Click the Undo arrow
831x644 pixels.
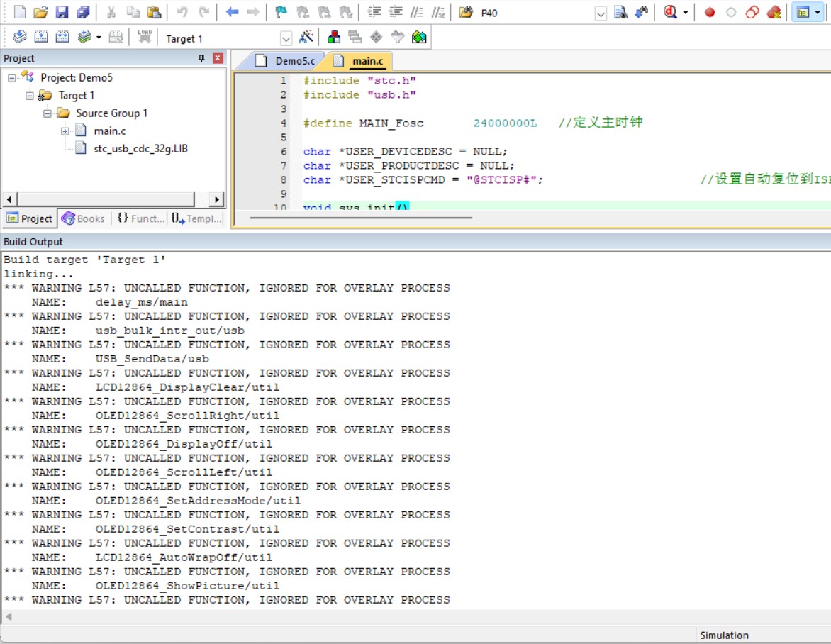[182, 12]
